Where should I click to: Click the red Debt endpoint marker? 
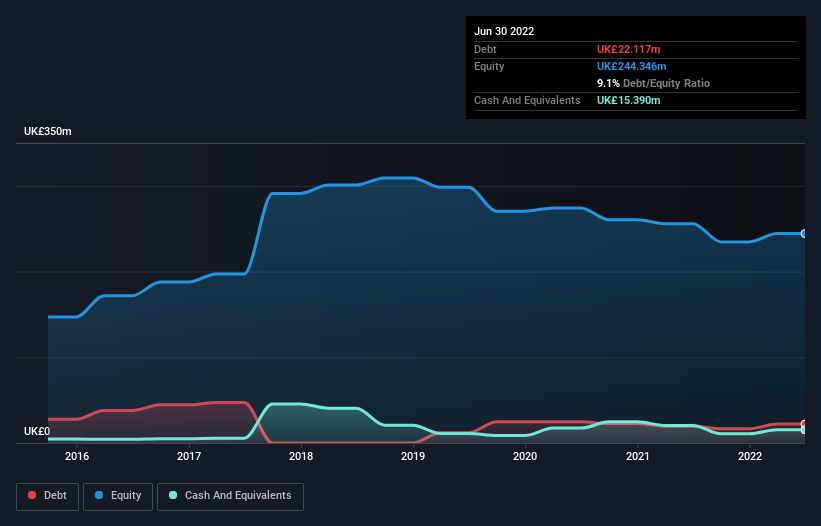804,424
